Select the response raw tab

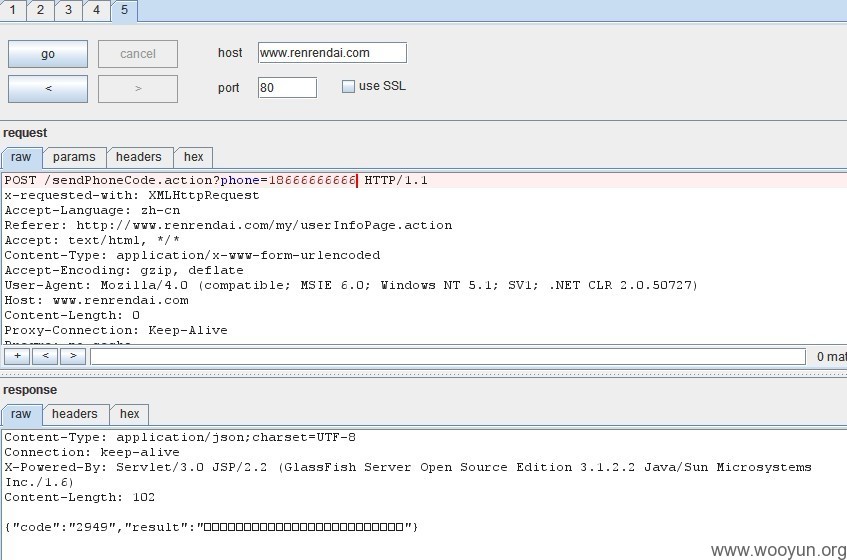point(21,414)
